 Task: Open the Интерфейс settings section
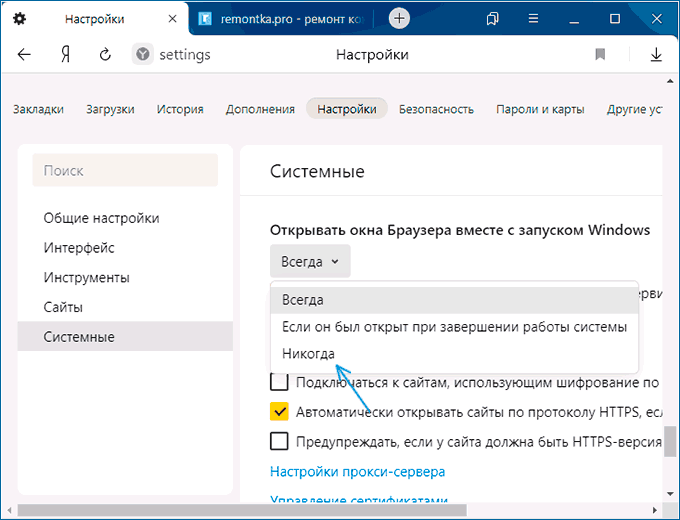79,248
